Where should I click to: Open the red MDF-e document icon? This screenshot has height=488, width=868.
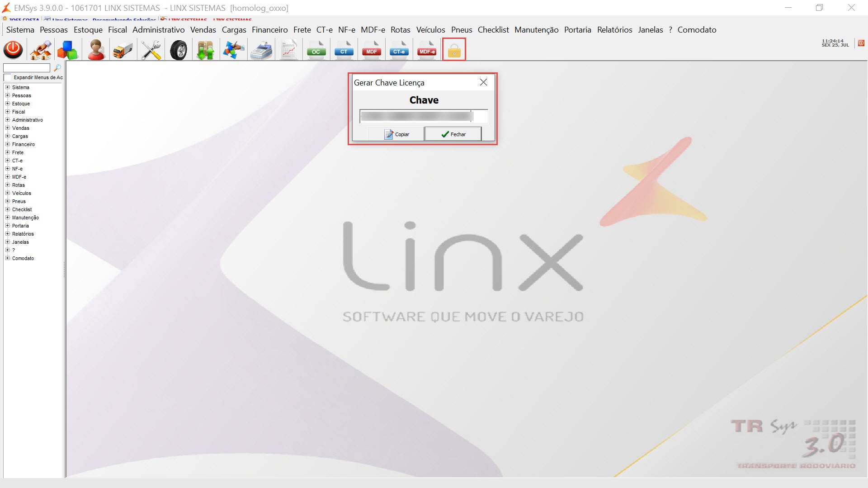427,50
